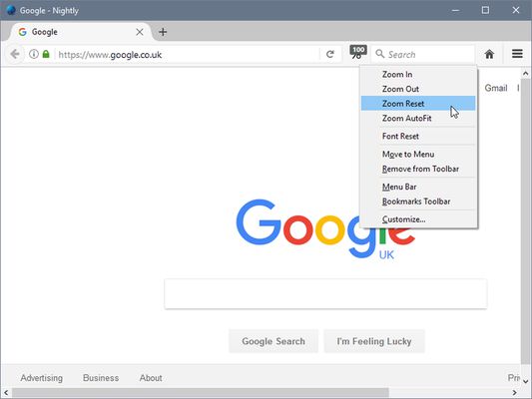The width and height of the screenshot is (532, 399).
Task: Toggle the Bookmarks Toolbar option
Action: pos(418,201)
